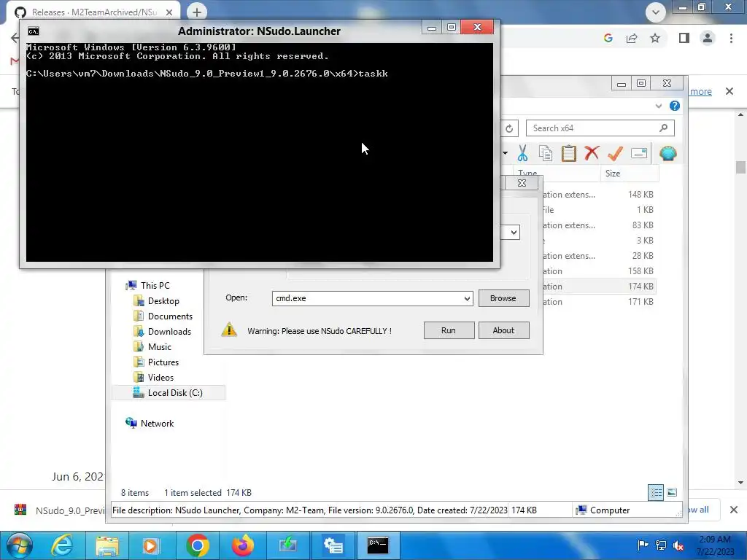Open the Chrome three-dot menu
The width and height of the screenshot is (747, 560).
[731, 38]
